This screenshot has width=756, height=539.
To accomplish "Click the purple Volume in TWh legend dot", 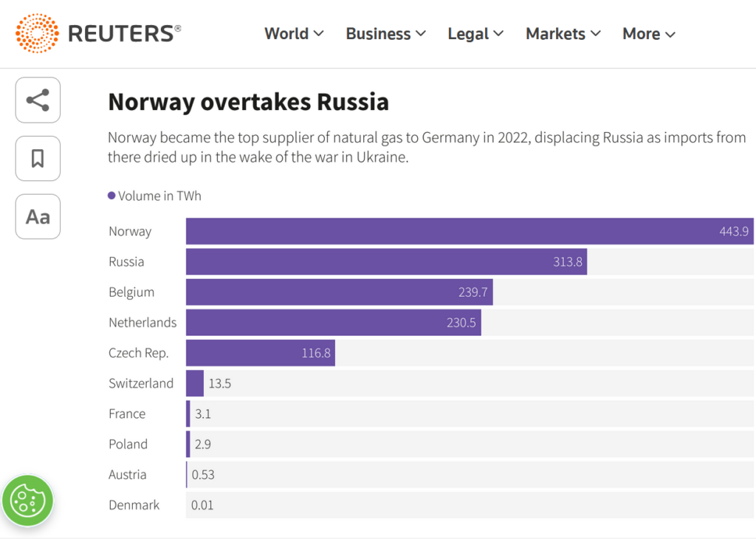I will pyautogui.click(x=111, y=195).
